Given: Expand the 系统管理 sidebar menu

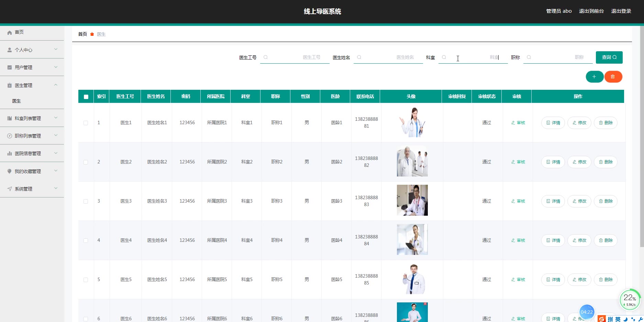Looking at the screenshot, I should [x=32, y=189].
